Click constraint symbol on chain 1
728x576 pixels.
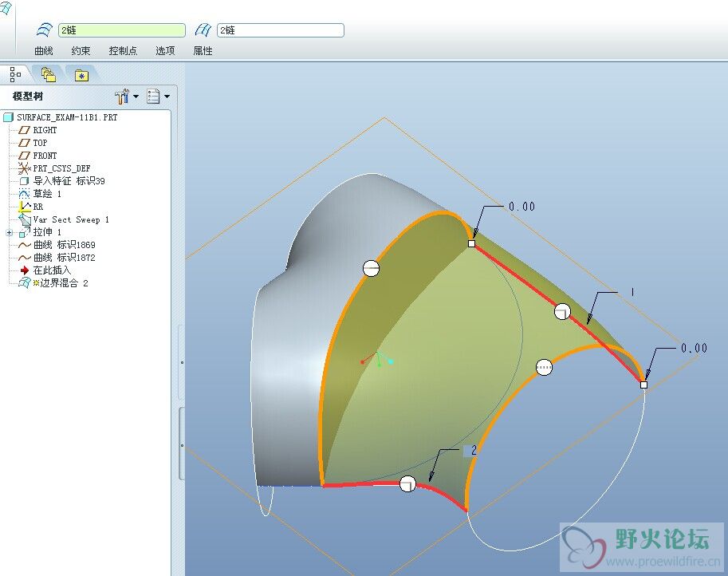(x=562, y=311)
